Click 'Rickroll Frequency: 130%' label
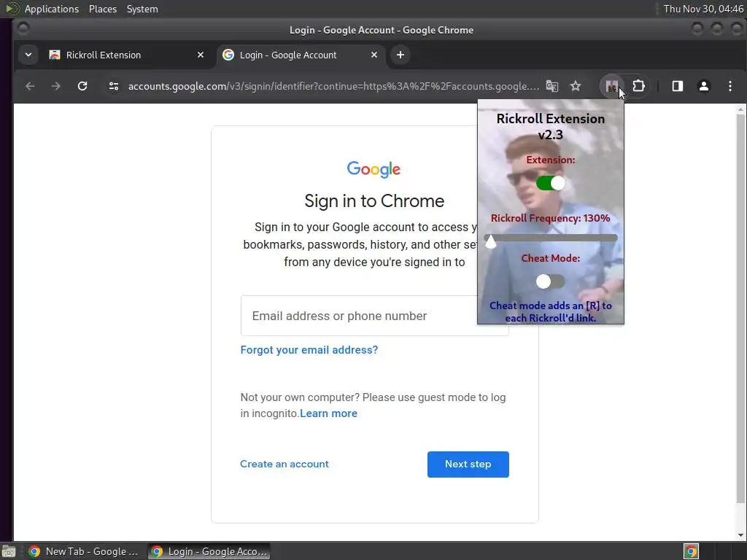Viewport: 747px width, 560px height. pos(551,218)
